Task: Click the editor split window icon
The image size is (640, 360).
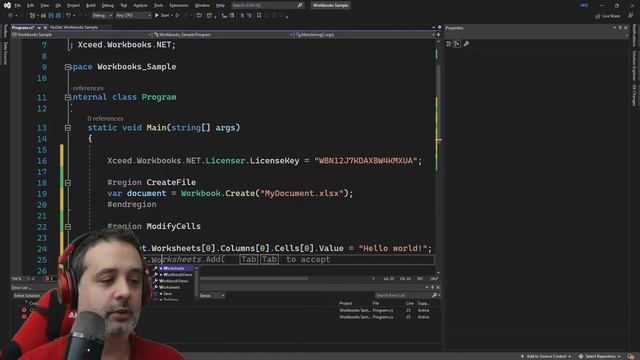Action: 438,35
